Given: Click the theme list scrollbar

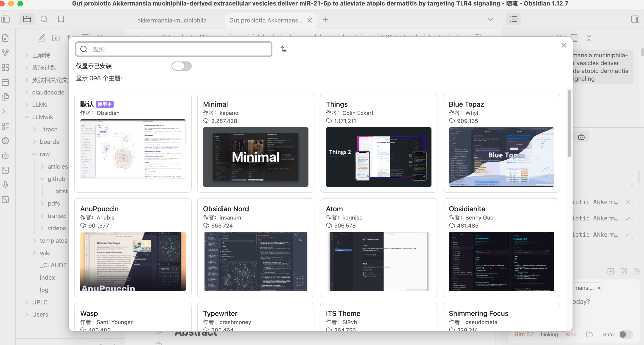Looking at the screenshot, I should point(569,124).
